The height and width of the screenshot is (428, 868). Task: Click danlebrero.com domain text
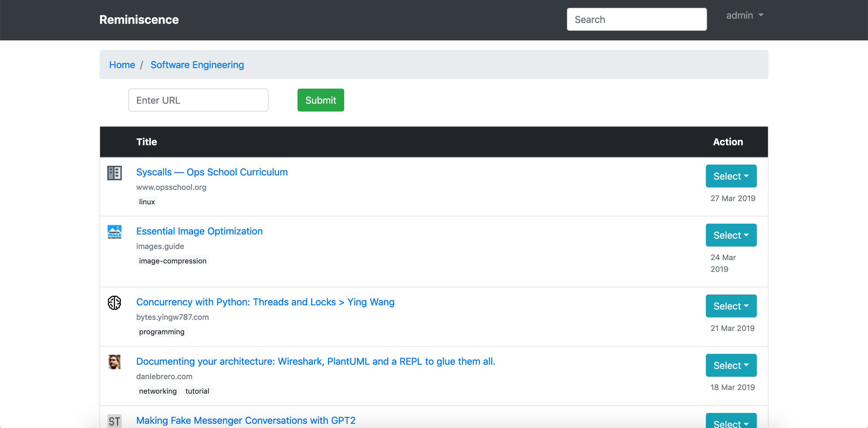click(164, 376)
